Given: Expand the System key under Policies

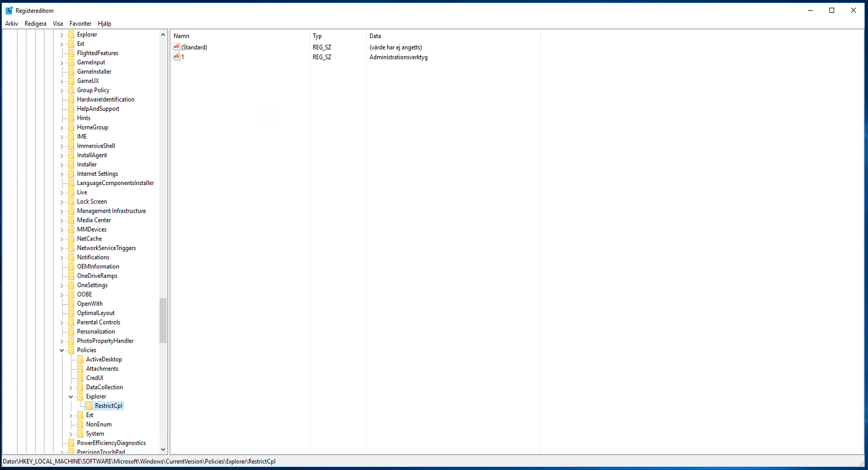Looking at the screenshot, I should [71, 434].
